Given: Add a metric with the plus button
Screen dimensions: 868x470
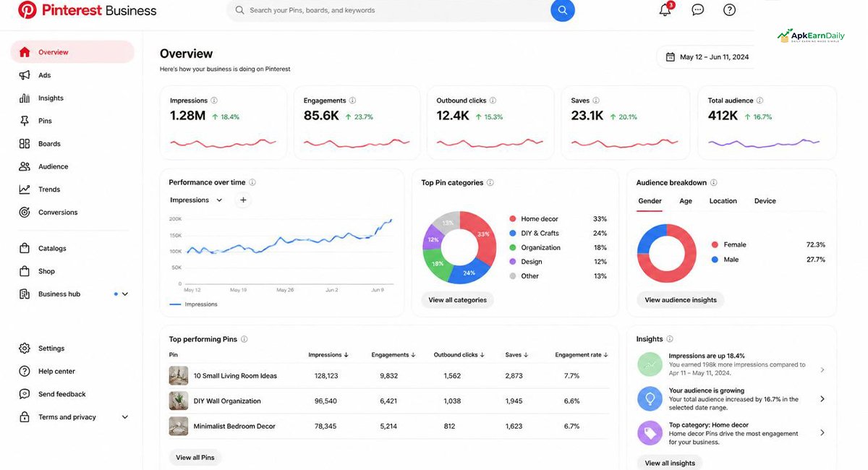Looking at the screenshot, I should pyautogui.click(x=243, y=200).
